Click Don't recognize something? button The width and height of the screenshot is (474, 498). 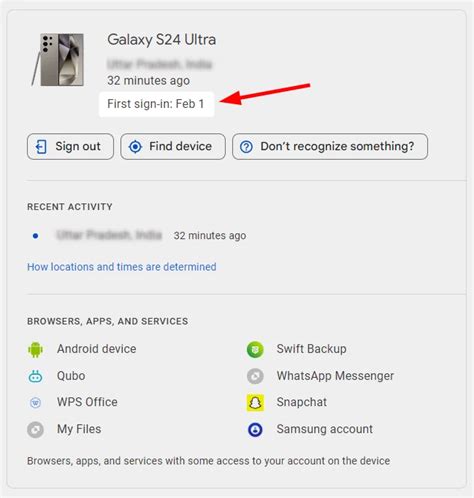(330, 147)
